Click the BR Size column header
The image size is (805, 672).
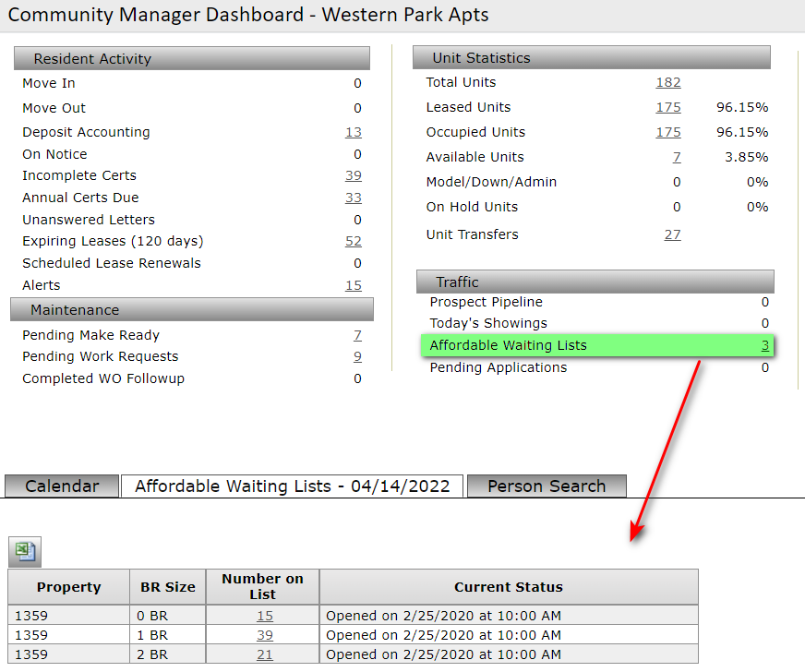(x=168, y=587)
